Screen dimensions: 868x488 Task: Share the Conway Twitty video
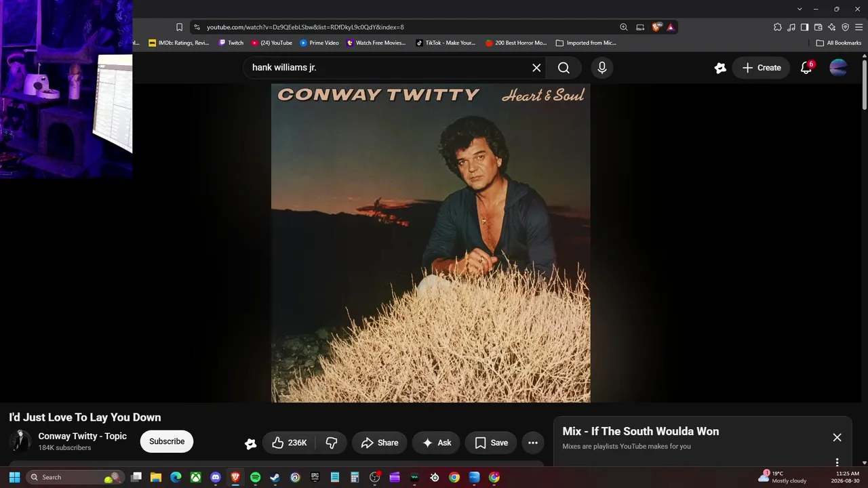pos(379,443)
